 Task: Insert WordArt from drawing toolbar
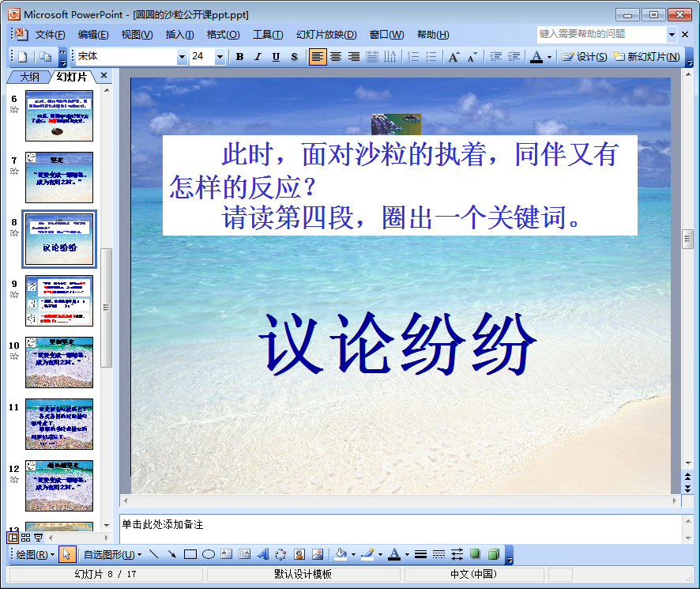click(263, 554)
